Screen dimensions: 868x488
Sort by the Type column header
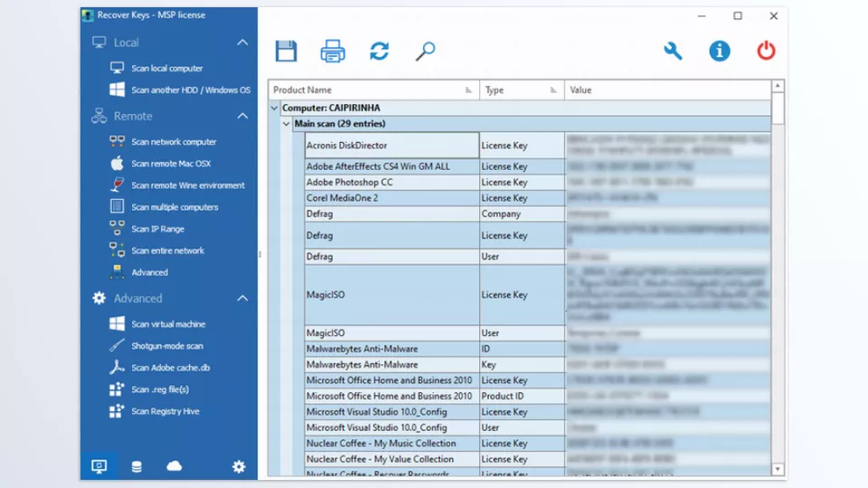(x=522, y=89)
